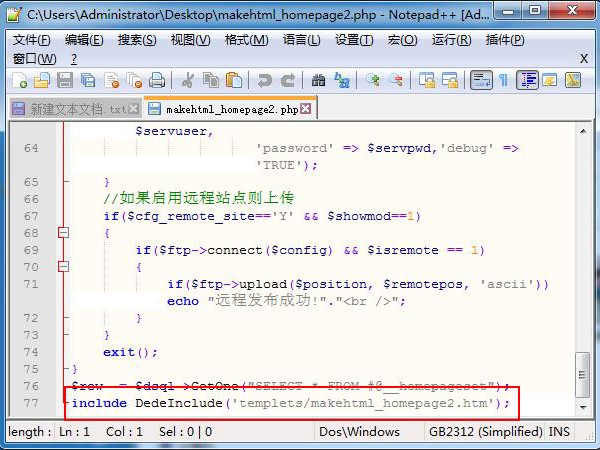Click the INS mode indicator in status bar
This screenshot has width=600, height=450.
pyautogui.click(x=559, y=432)
